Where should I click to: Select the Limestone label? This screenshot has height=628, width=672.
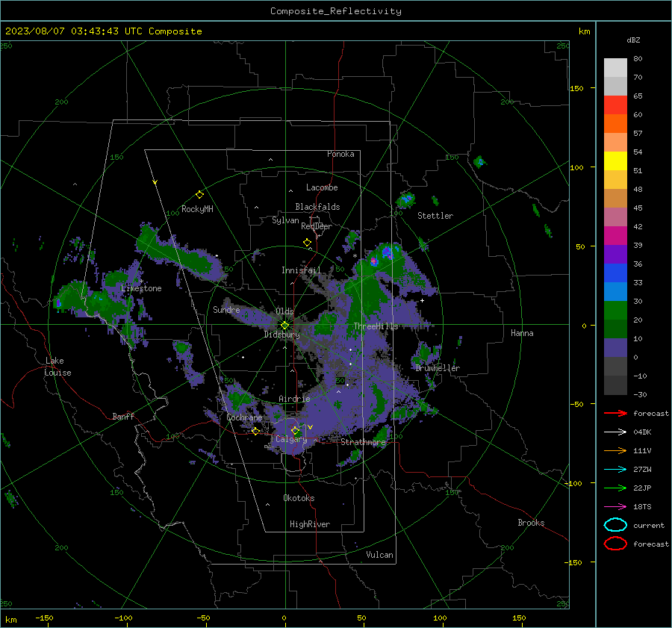pyautogui.click(x=141, y=288)
